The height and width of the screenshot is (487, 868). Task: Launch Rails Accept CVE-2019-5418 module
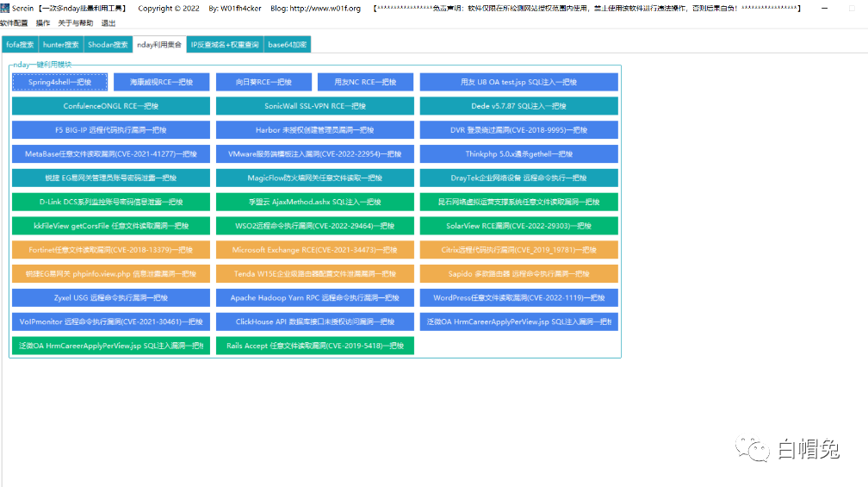pyautogui.click(x=315, y=345)
